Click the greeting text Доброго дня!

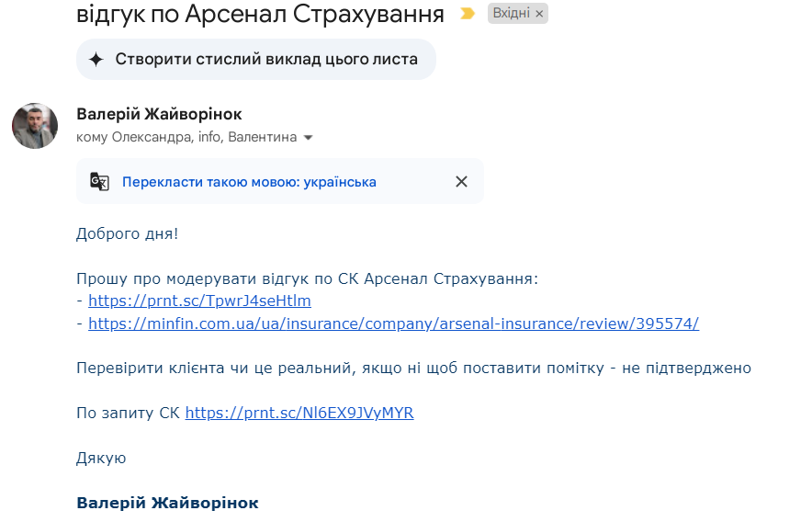coord(127,233)
